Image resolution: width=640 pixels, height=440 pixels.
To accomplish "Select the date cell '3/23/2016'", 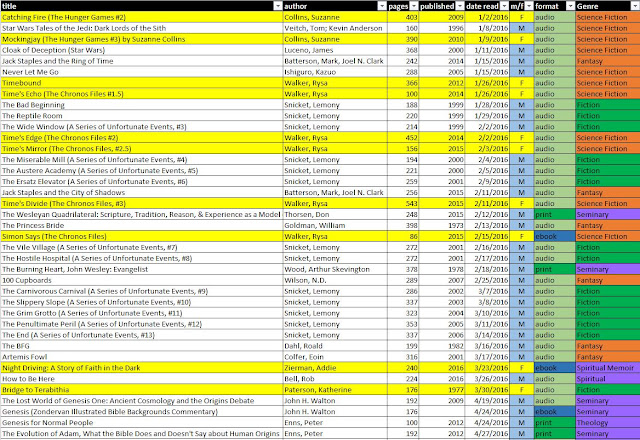I will (487, 368).
